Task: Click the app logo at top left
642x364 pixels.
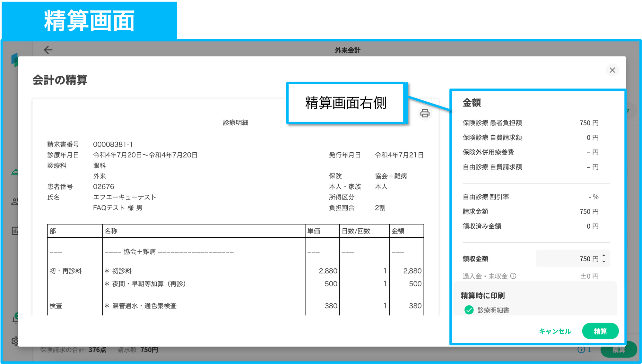Action: click(x=14, y=60)
